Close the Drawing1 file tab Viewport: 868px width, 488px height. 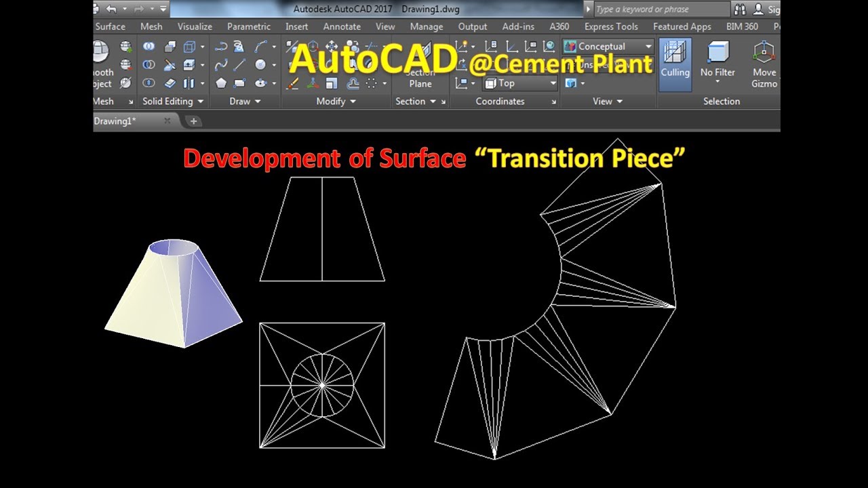[x=167, y=121]
